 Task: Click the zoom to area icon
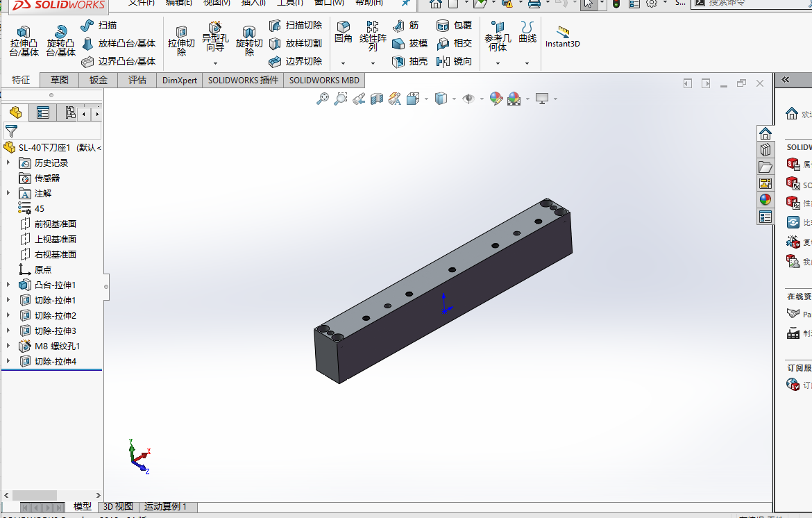(340, 99)
